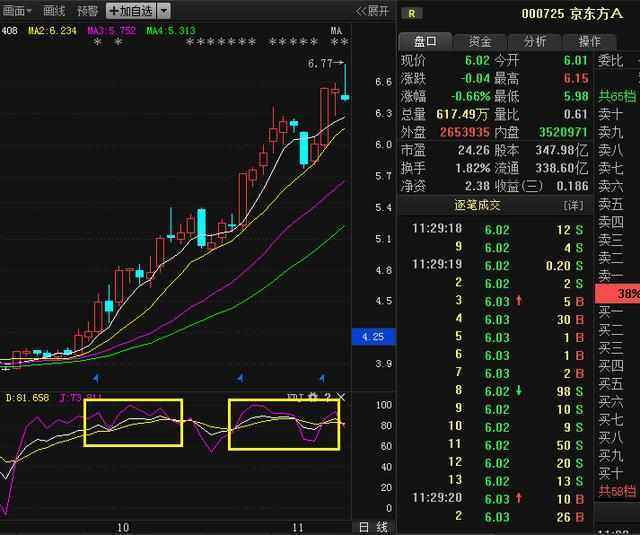
Task: Open the 操作 tab
Action: [x=589, y=41]
